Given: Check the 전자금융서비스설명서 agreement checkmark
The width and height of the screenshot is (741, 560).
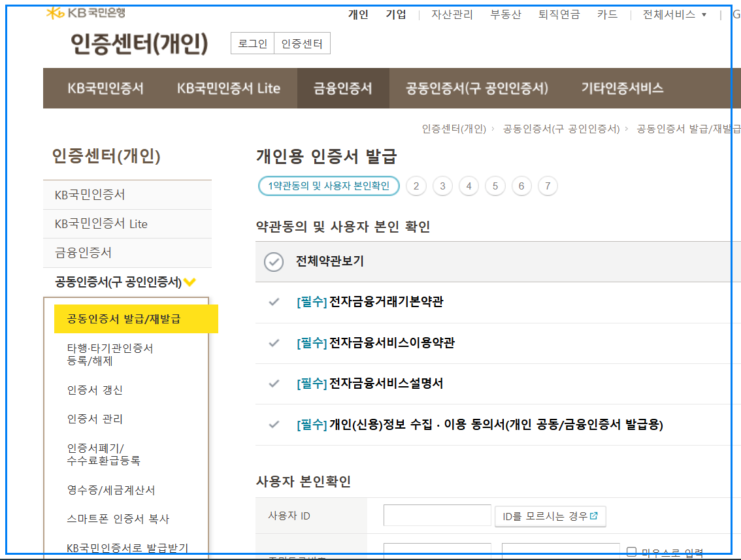Looking at the screenshot, I should point(274,384).
